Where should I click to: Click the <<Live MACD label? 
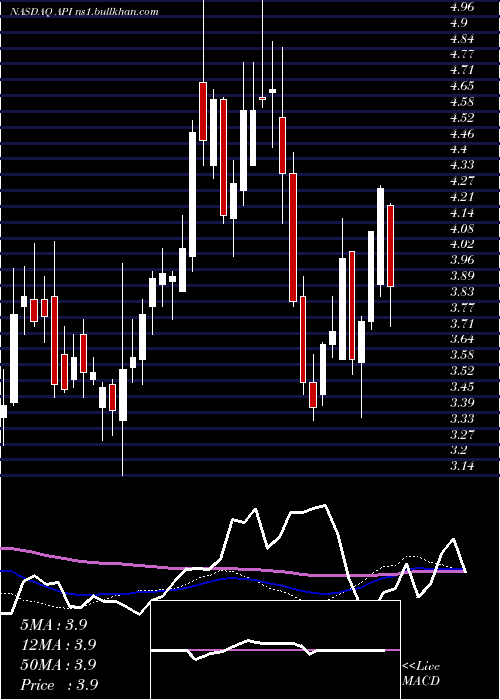(421, 674)
